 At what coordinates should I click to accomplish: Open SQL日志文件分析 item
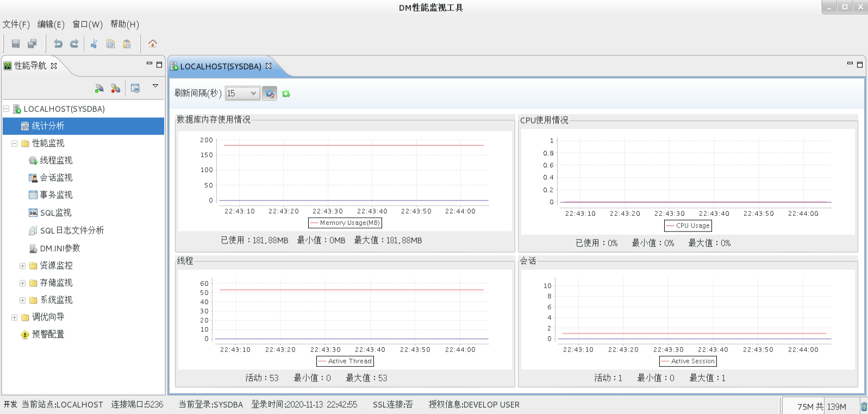(72, 230)
